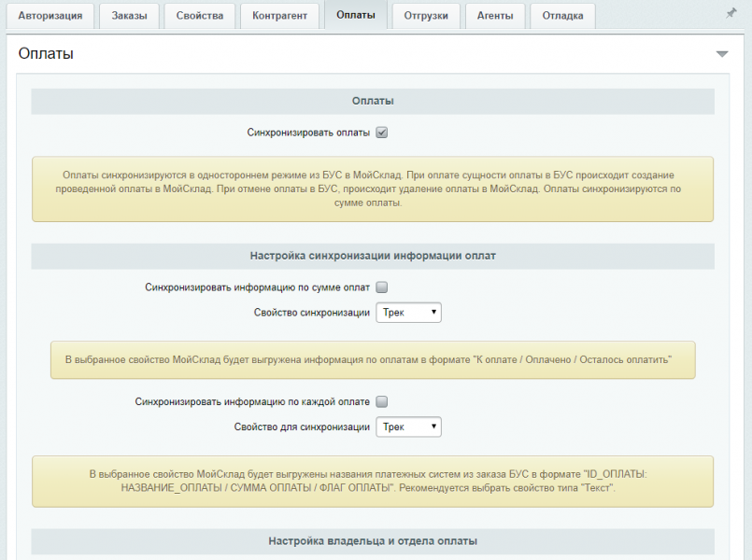Enable Синхронизировать информацию по каждой оплате
The width and height of the screenshot is (752, 560).
pyautogui.click(x=382, y=402)
